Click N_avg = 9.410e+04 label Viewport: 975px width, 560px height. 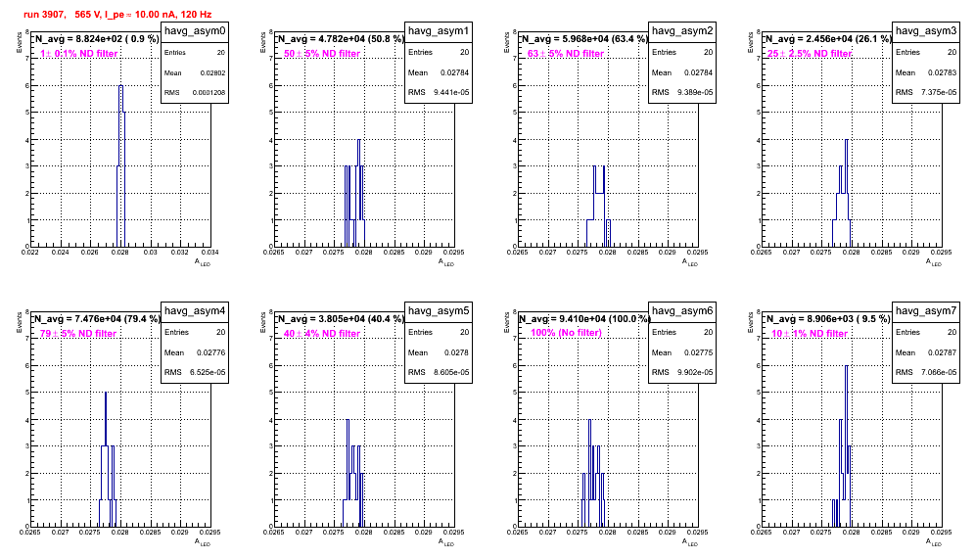click(584, 319)
